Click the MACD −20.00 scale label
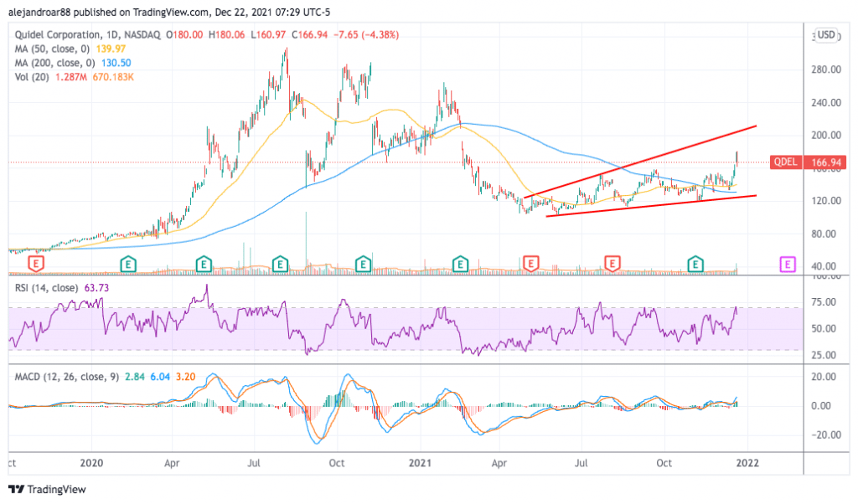Viewport: 858px width, 504px height. click(825, 435)
